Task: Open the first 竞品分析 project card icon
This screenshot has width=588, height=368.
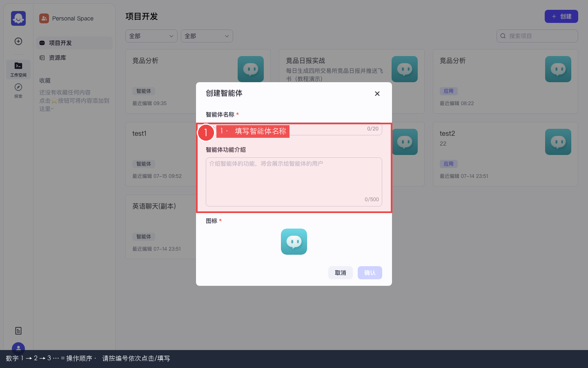Action: pos(251,69)
